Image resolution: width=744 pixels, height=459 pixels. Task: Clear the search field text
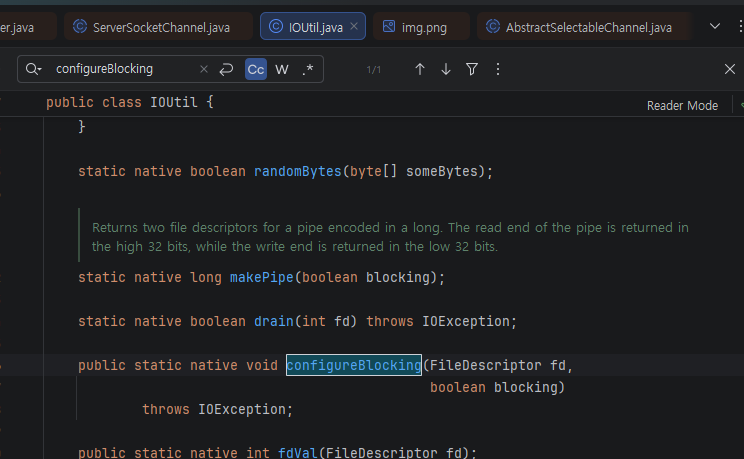[x=204, y=69]
